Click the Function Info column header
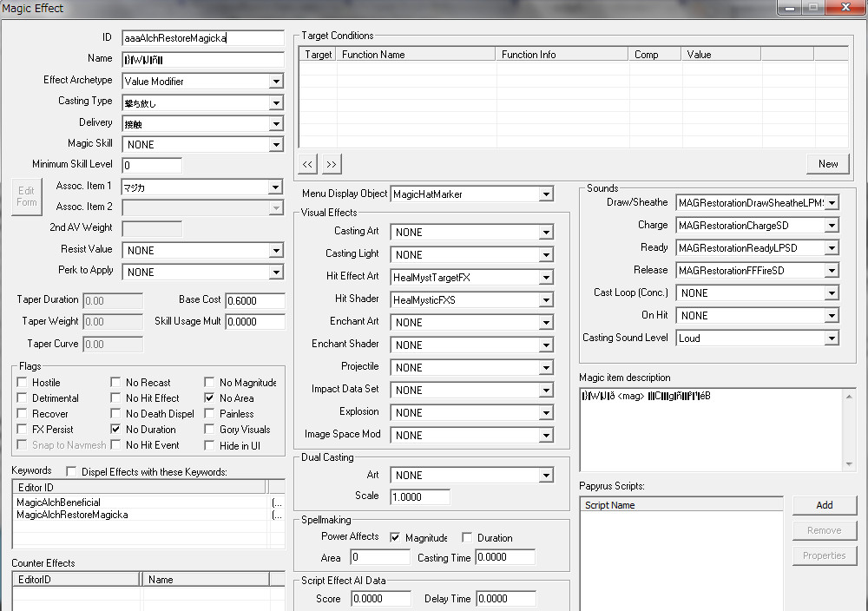Viewport: 868px width, 611px height. (562, 54)
